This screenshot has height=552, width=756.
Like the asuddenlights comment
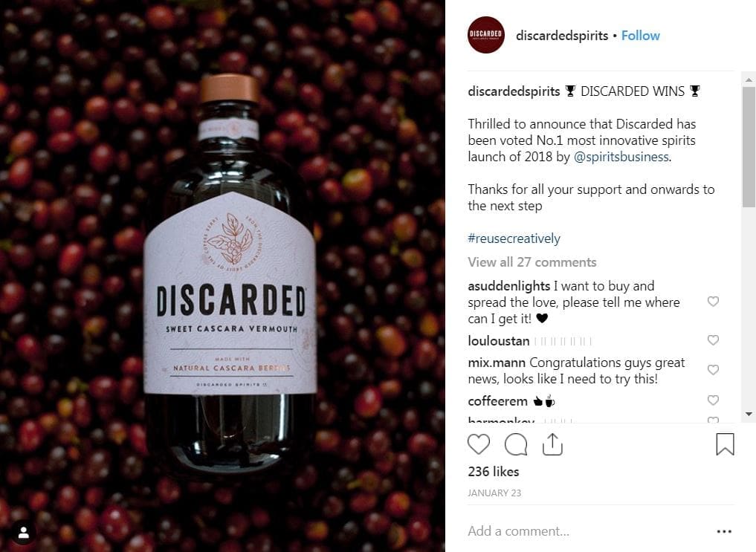pos(713,302)
